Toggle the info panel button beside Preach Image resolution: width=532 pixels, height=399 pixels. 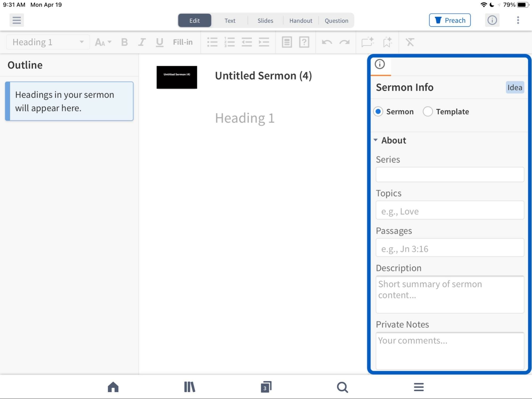coord(492,20)
